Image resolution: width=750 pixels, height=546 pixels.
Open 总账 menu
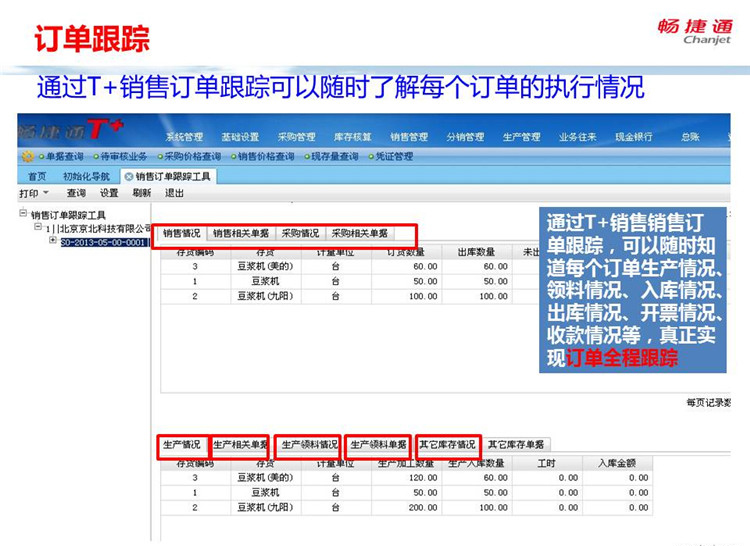[690, 137]
